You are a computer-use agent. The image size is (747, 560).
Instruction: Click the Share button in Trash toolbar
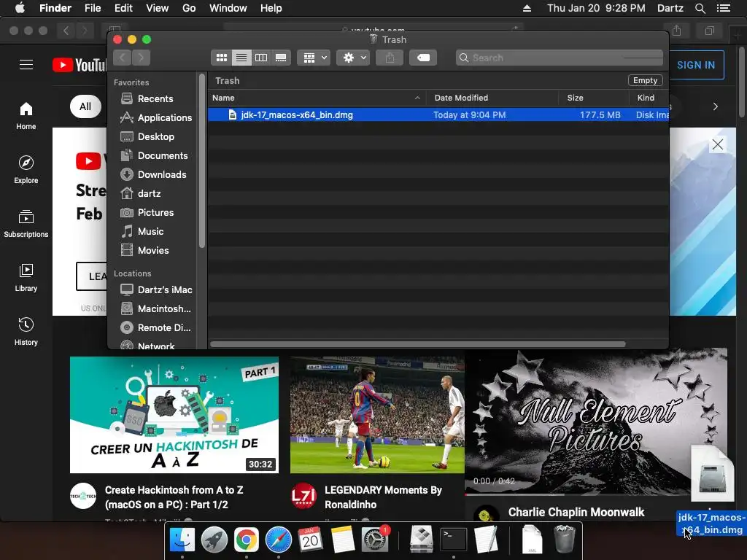(x=390, y=58)
